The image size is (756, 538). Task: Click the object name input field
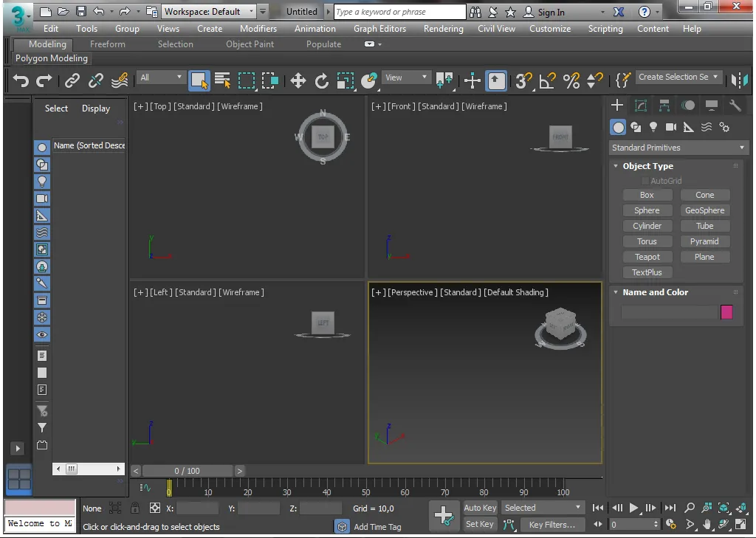[x=669, y=312]
